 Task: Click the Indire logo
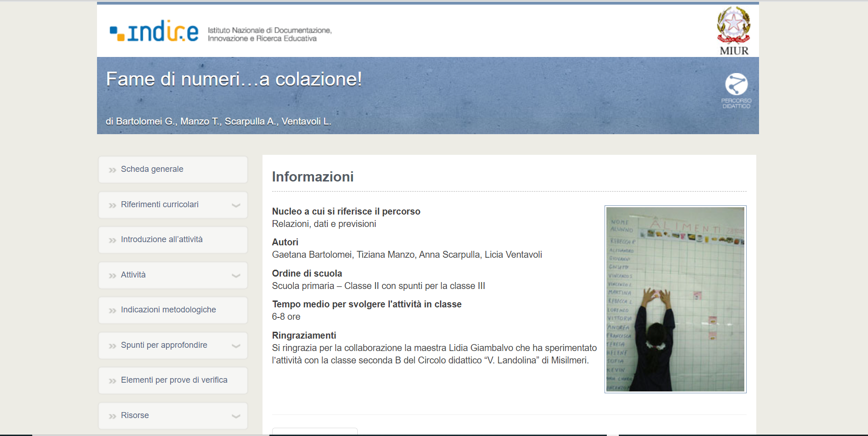coord(154,32)
